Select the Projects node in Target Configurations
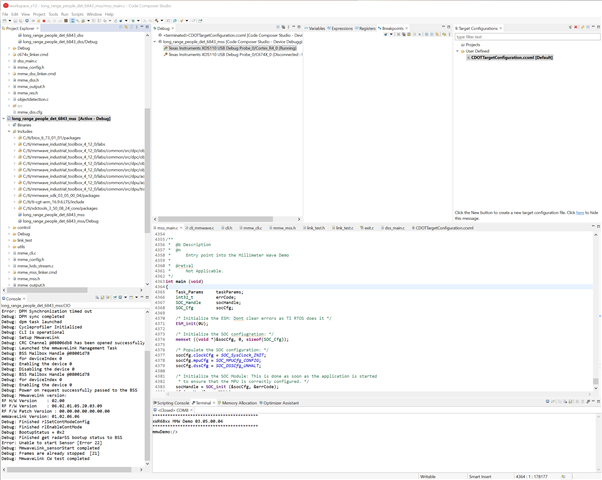 pos(470,45)
